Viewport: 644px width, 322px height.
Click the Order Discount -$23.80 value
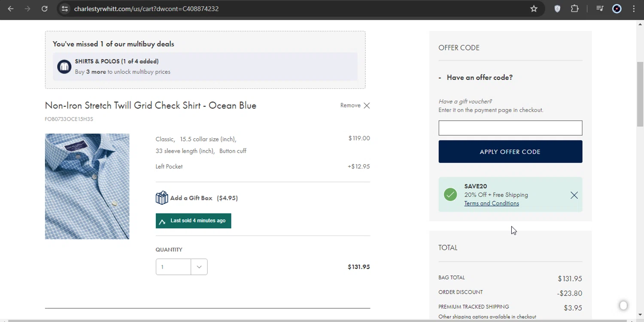click(569, 294)
